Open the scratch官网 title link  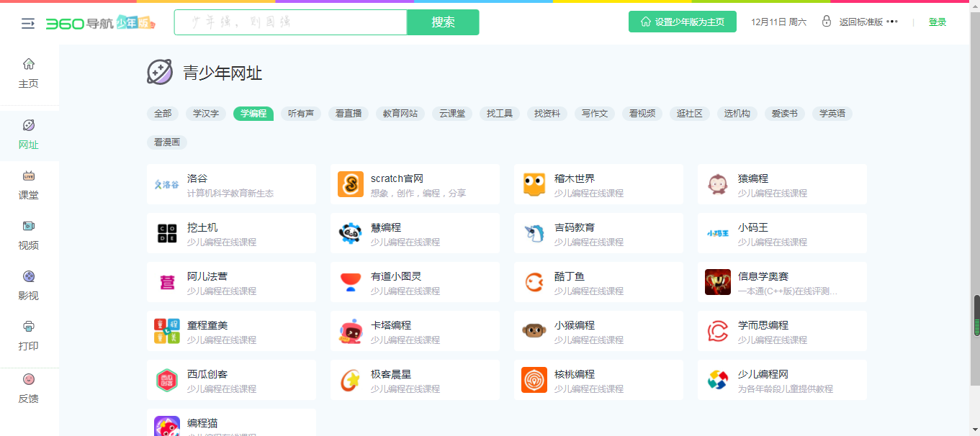[397, 178]
